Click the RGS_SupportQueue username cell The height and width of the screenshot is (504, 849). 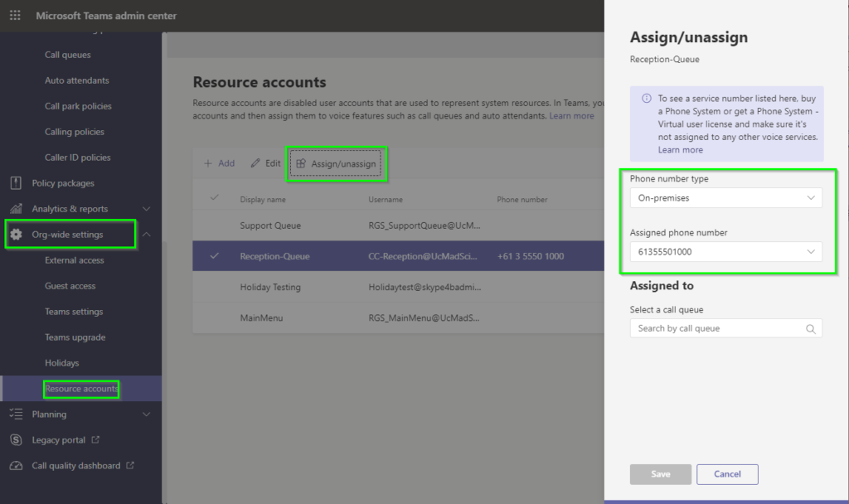[x=424, y=225]
